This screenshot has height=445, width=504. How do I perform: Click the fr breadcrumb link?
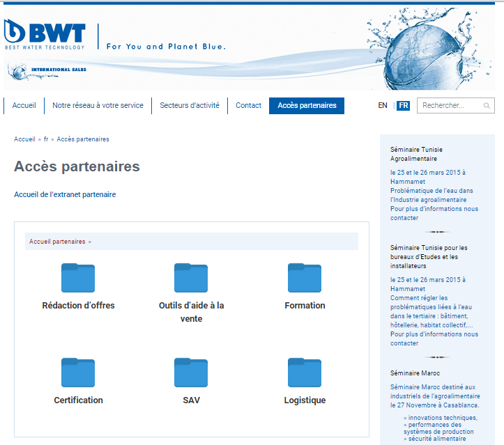pos(46,139)
